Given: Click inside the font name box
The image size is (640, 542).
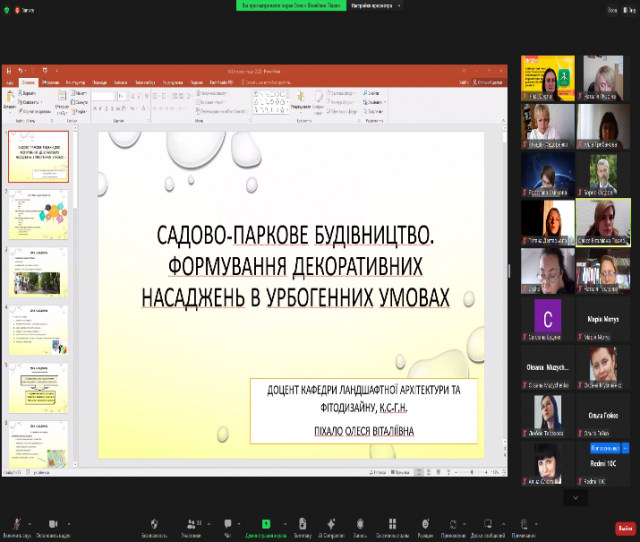Looking at the screenshot, I should tap(103, 96).
